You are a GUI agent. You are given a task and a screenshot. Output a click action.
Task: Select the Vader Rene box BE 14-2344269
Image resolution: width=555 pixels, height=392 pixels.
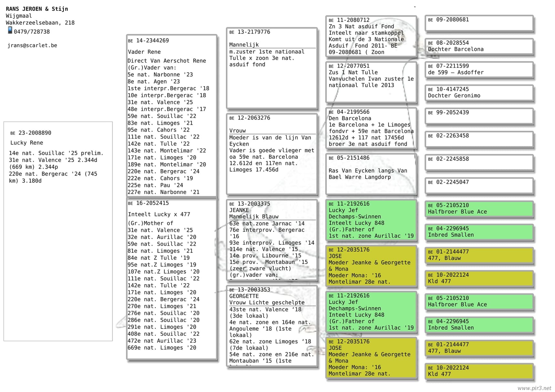172,116
